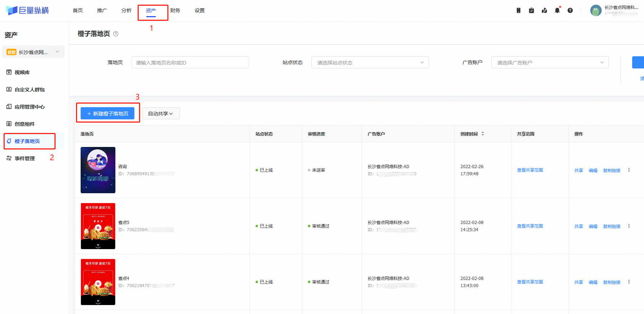
Task: Open the 设置 tab
Action: click(200, 10)
